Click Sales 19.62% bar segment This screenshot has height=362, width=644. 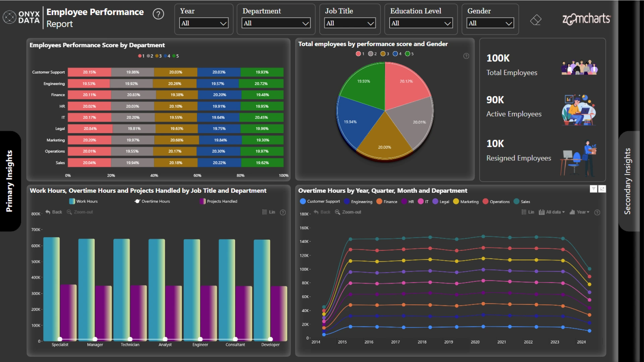pos(262,163)
